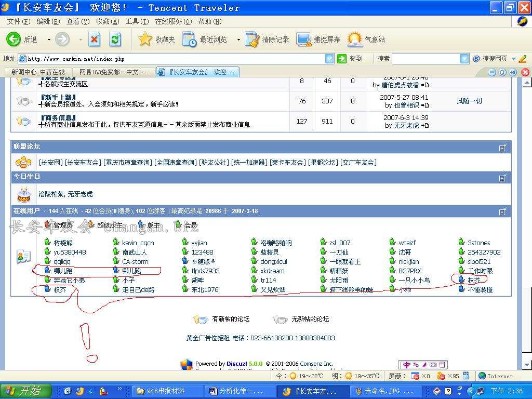Click Clear Records (清除记录) broom icon
Screen dimensions: 532x399
[x=252, y=39]
